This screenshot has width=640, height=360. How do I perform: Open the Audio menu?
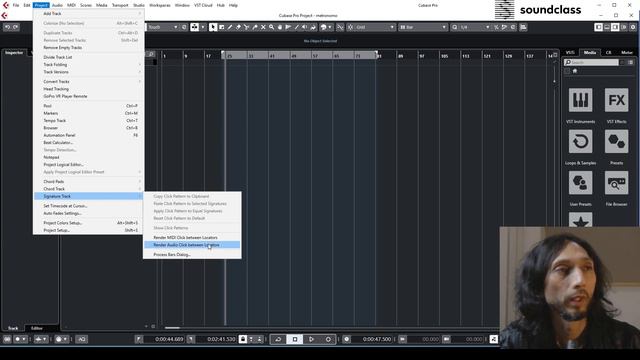[x=57, y=5]
